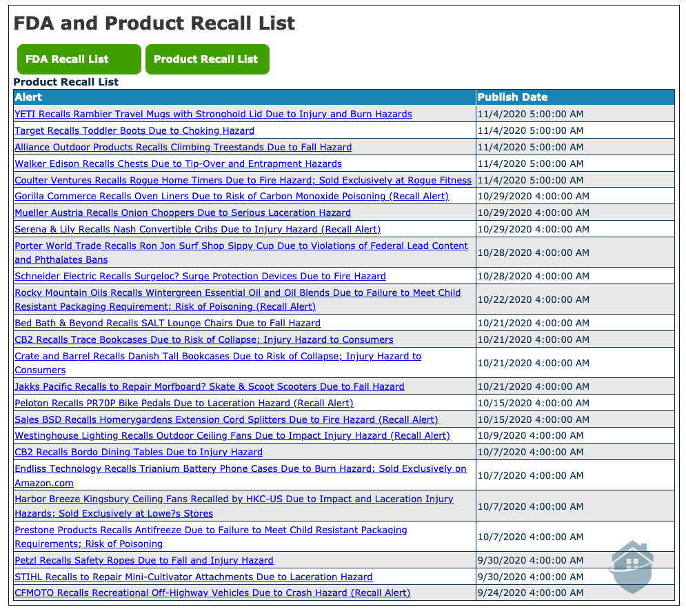Open YETI Rambler Travel Mugs recall link
This screenshot has width=686, height=616.
point(213,115)
